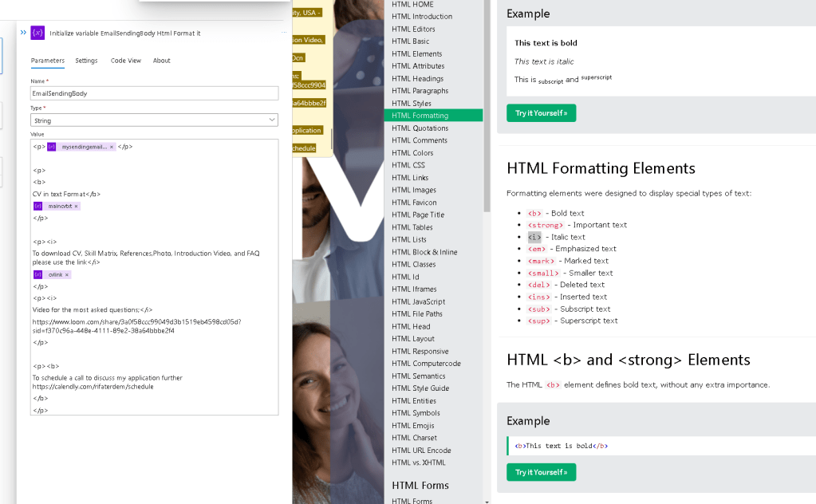
Task: Navigate to HTML Headings
Action: click(x=417, y=78)
